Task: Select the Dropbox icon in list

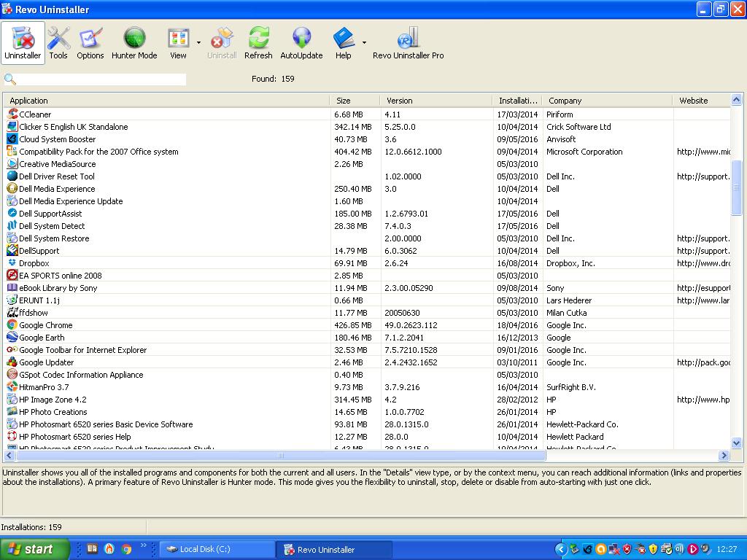Action: (12, 262)
